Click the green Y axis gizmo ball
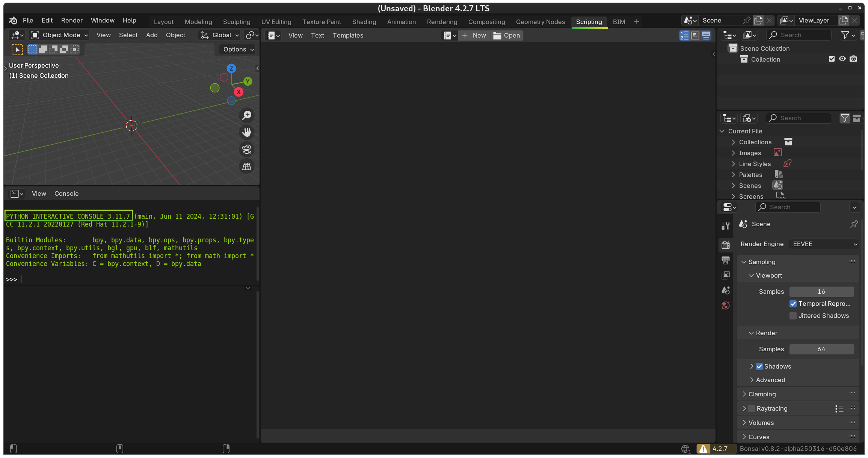 pyautogui.click(x=248, y=81)
